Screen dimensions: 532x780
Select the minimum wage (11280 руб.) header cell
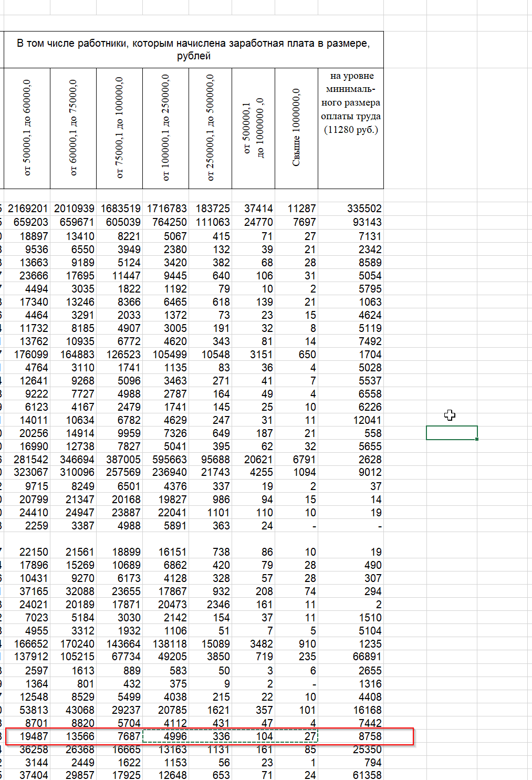coord(351,128)
